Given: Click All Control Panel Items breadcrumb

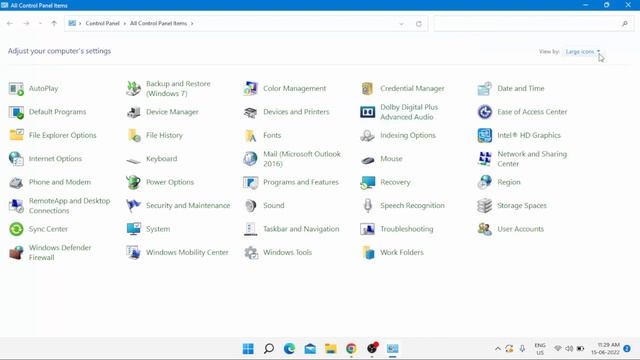Looking at the screenshot, I should pyautogui.click(x=158, y=24).
